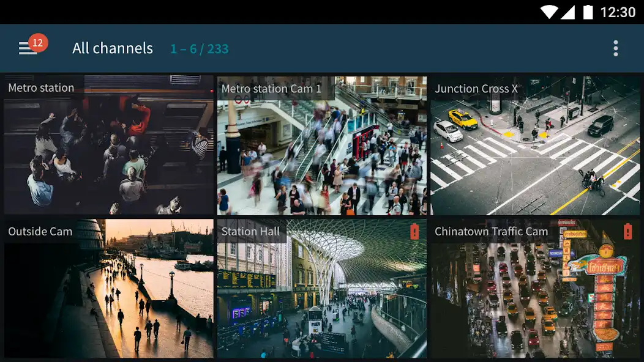Screen dimensions: 644x362
Task: Tap the red notification badge showing 12
Action: coord(38,43)
